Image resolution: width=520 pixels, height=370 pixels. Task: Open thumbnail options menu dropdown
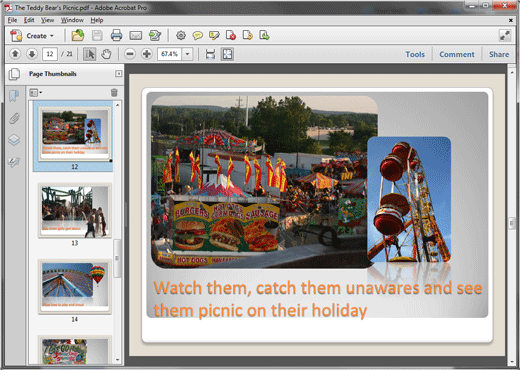(x=35, y=92)
